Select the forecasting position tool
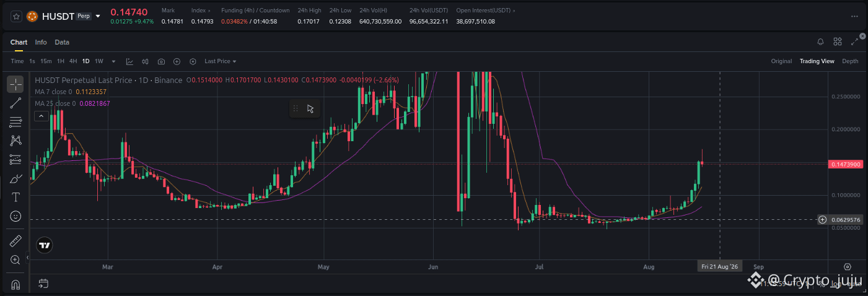 point(15,159)
